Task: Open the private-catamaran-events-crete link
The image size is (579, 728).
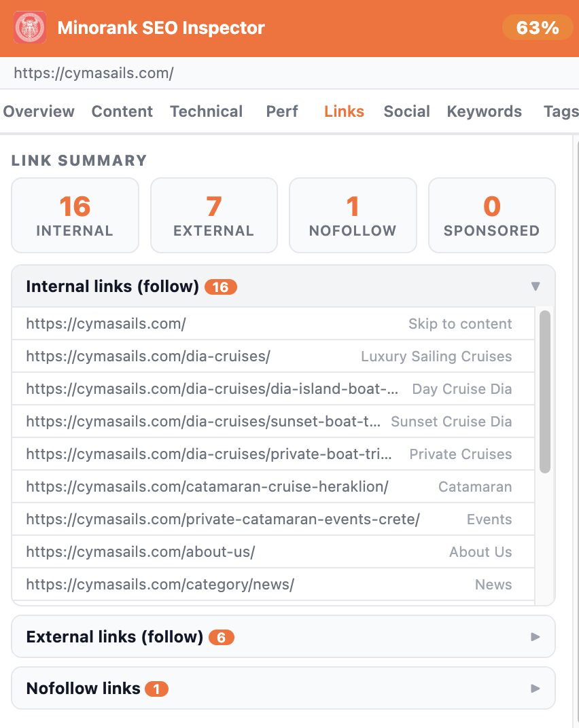Action: pos(223,519)
